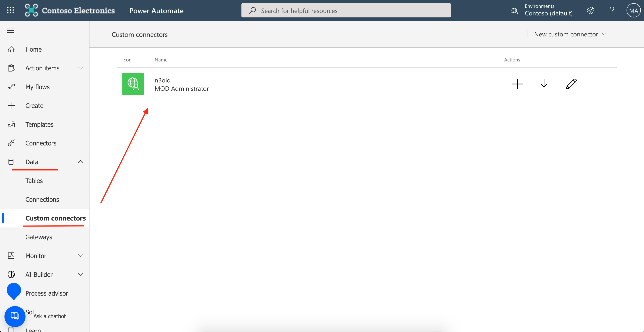
Task: Open the settings gear icon
Action: click(x=591, y=11)
